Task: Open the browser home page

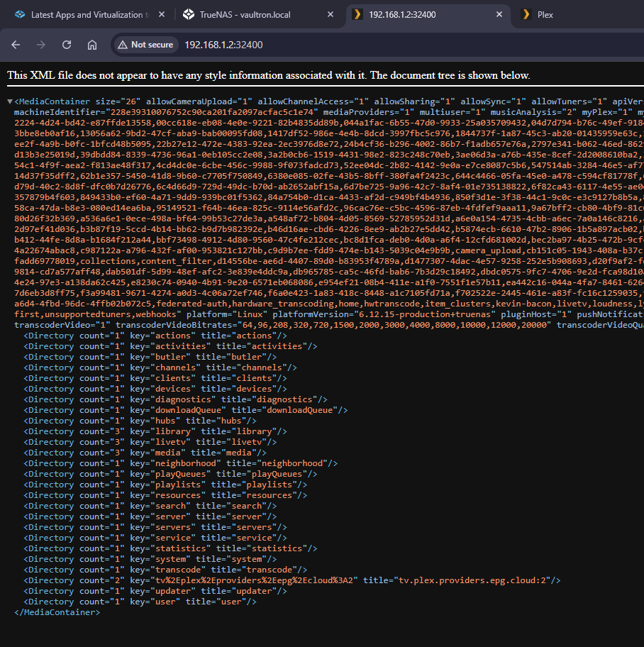Action: coord(92,45)
